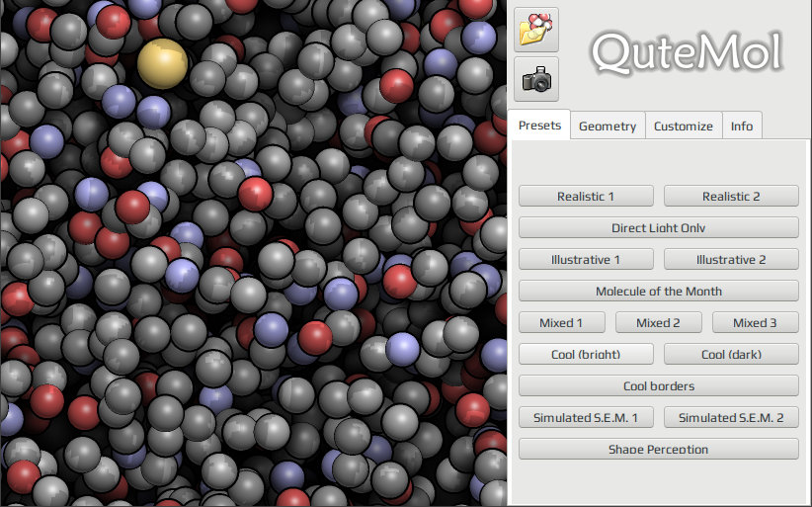Select the Shape Perception preset
This screenshot has height=507, width=812.
coord(658,449)
